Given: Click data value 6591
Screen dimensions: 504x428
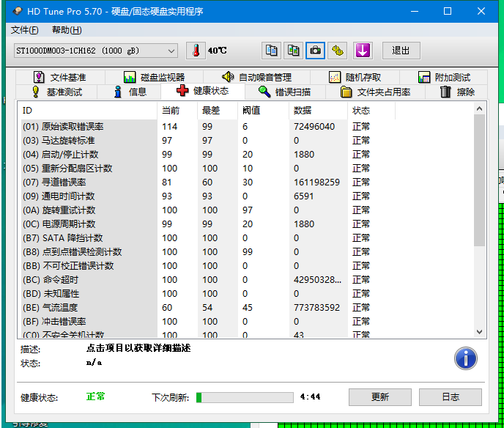Looking at the screenshot, I should tap(303, 196).
